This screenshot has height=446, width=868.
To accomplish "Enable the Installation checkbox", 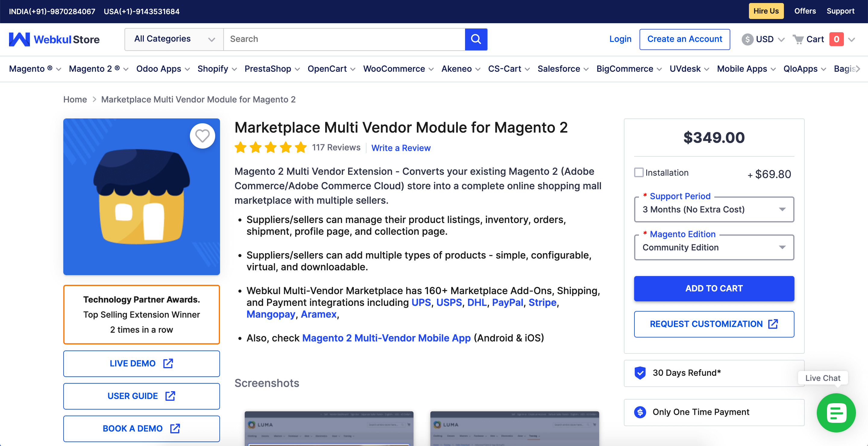I will tap(639, 172).
